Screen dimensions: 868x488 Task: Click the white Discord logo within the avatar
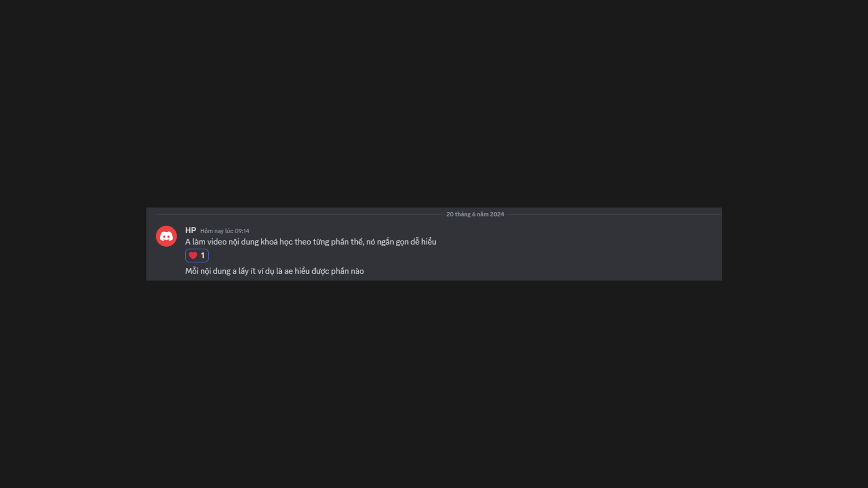click(x=166, y=236)
